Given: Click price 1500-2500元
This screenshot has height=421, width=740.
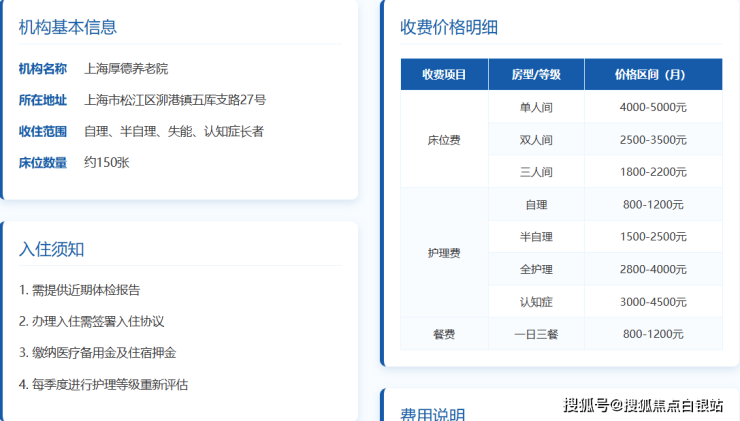Looking at the screenshot, I should (x=653, y=236).
